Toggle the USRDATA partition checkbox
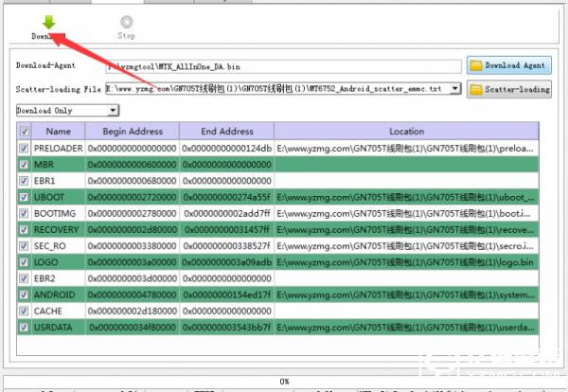Viewport: 568px width, 392px height. (x=24, y=327)
